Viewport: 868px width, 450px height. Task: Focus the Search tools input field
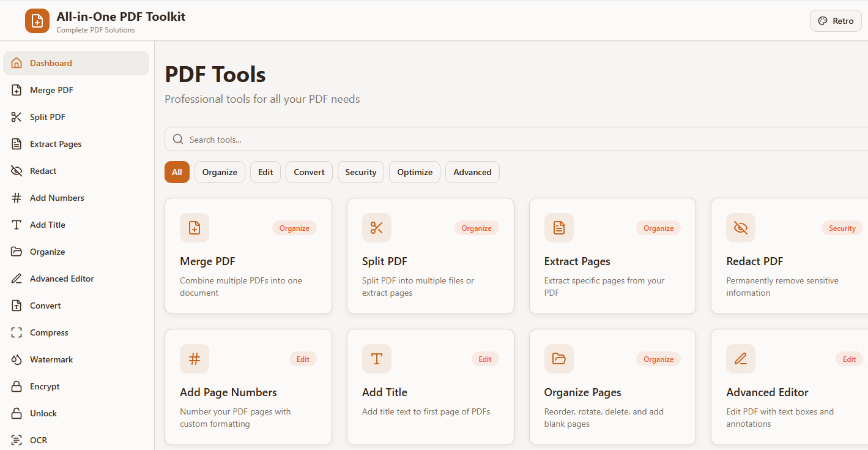[520, 140]
